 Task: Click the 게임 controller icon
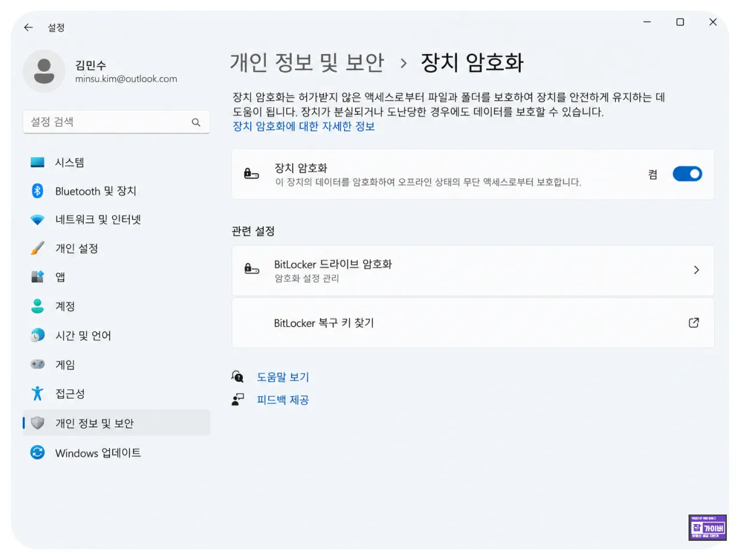point(37,364)
